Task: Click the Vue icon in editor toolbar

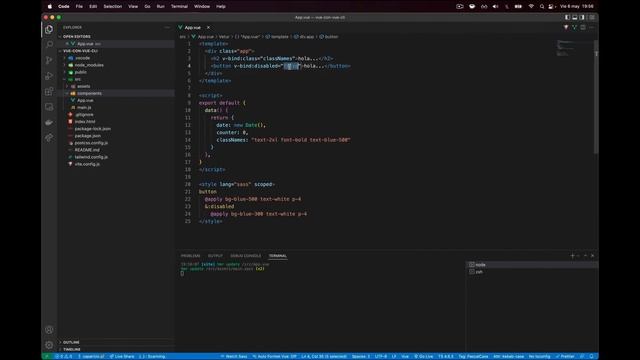Action: 574,27
